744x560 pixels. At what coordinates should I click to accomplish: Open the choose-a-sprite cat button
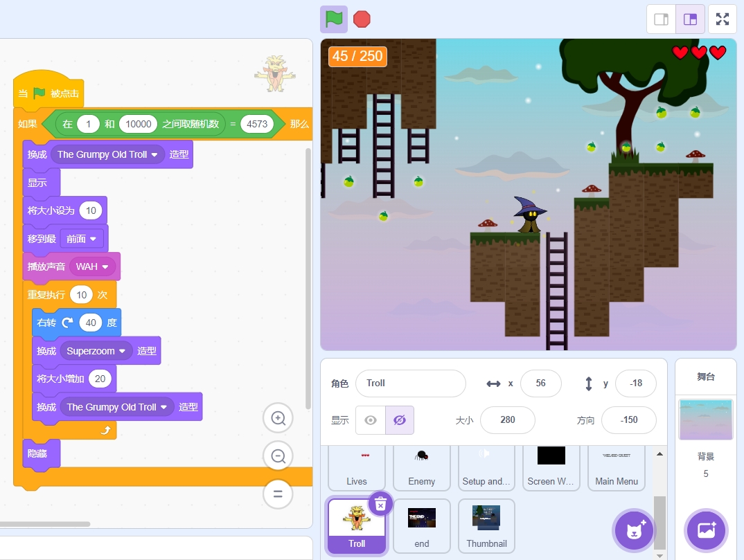pos(633,530)
